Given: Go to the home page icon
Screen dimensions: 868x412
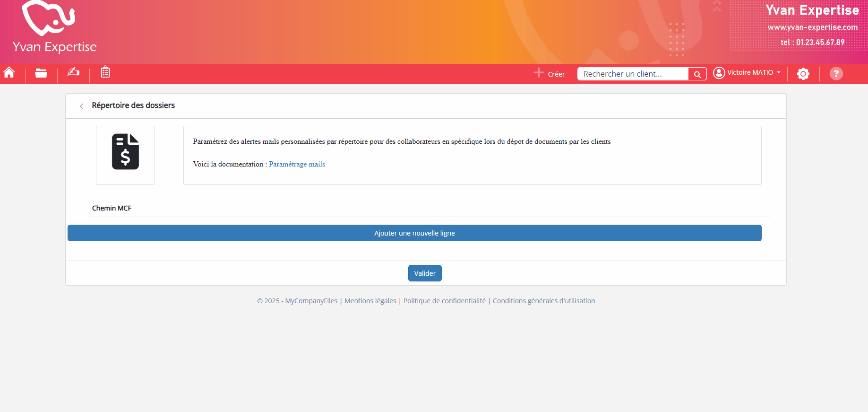Looking at the screenshot, I should click(x=9, y=73).
